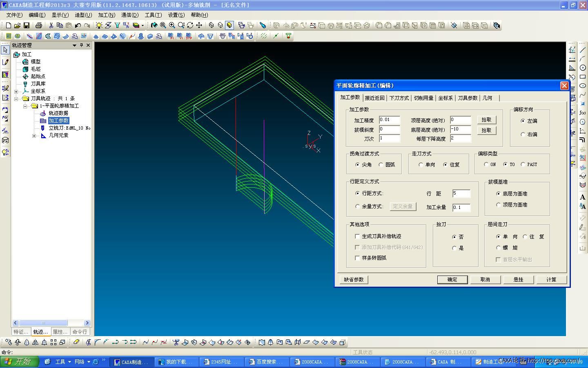Click the red STF engraving icon
This screenshot has width=588, height=368.
189,36
